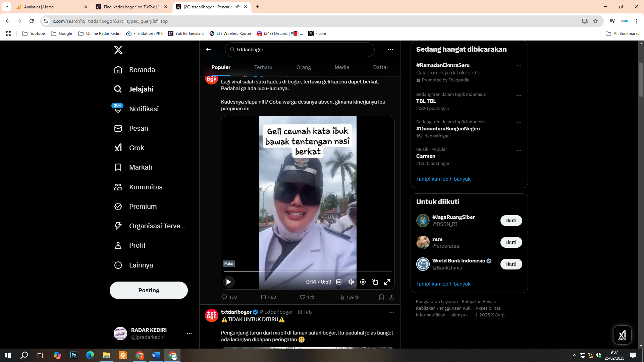Open TBL TBL trending topic
This screenshot has width=644, height=362.
pyautogui.click(x=426, y=101)
